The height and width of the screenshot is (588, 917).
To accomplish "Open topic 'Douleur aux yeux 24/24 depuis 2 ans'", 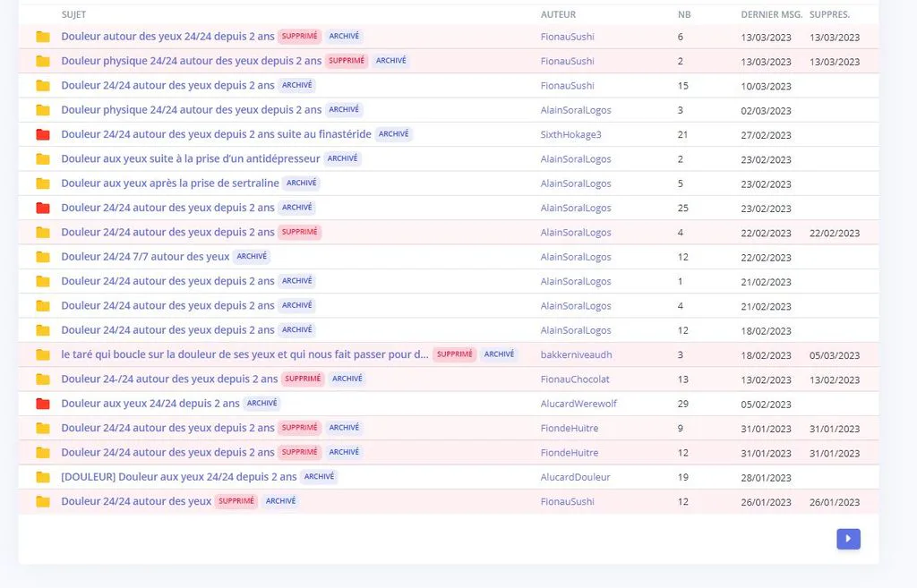I will tap(150, 404).
